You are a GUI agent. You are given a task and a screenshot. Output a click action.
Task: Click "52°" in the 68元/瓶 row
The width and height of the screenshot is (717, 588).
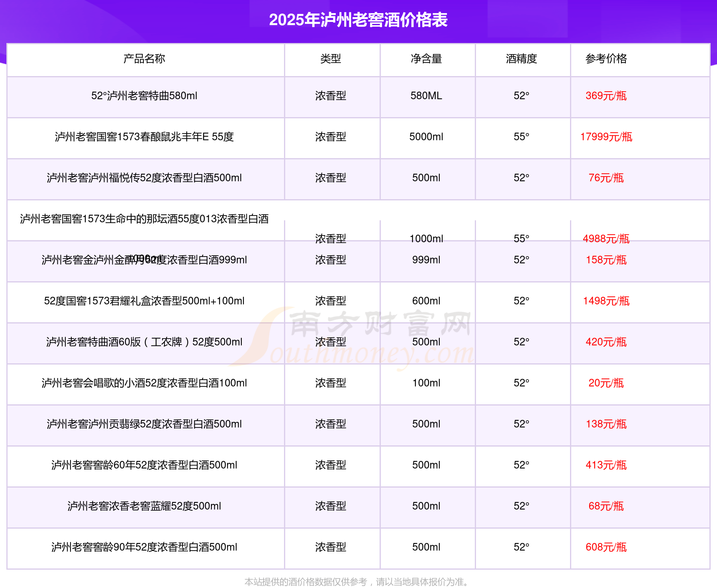pyautogui.click(x=521, y=506)
